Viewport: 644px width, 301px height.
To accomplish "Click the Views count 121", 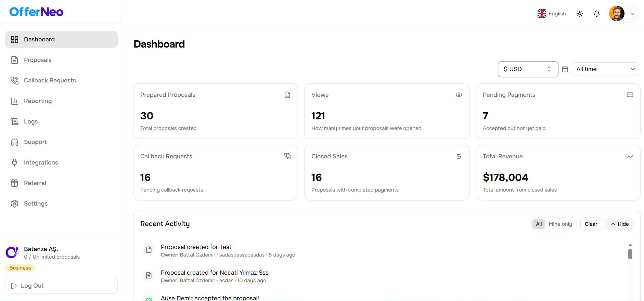I will 318,116.
